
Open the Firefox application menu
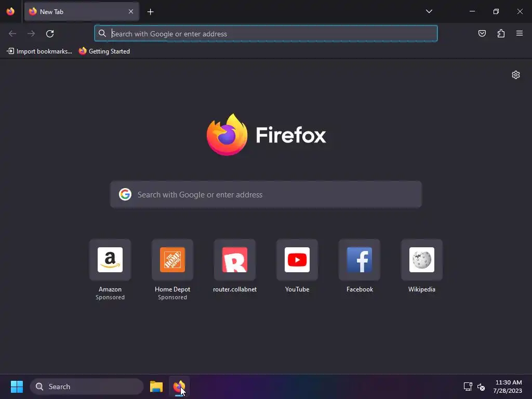pyautogui.click(x=520, y=33)
